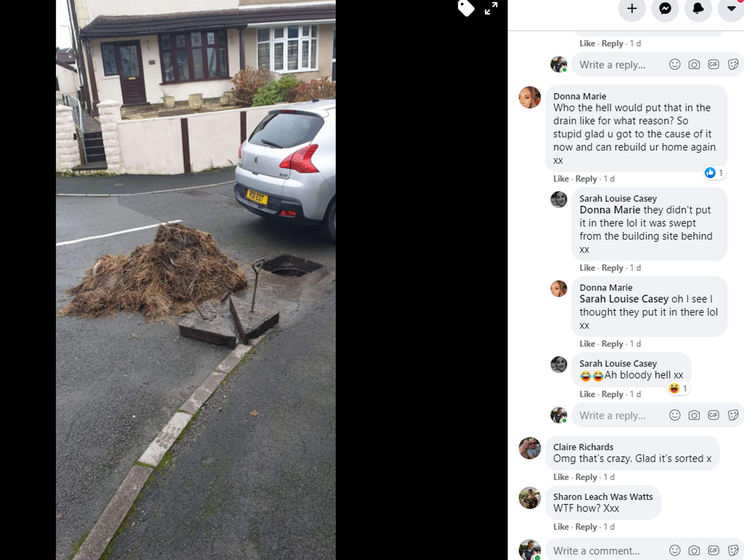
Task: Open the Create plus menu
Action: tap(632, 8)
